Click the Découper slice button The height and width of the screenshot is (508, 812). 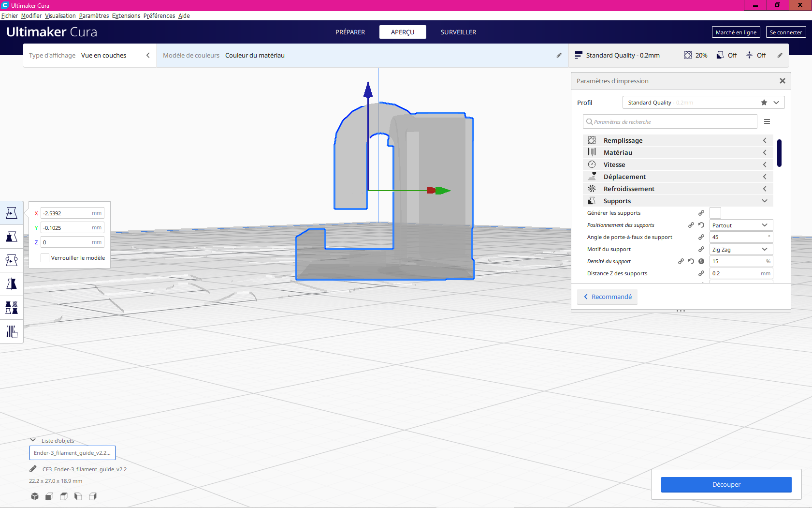tap(726, 484)
